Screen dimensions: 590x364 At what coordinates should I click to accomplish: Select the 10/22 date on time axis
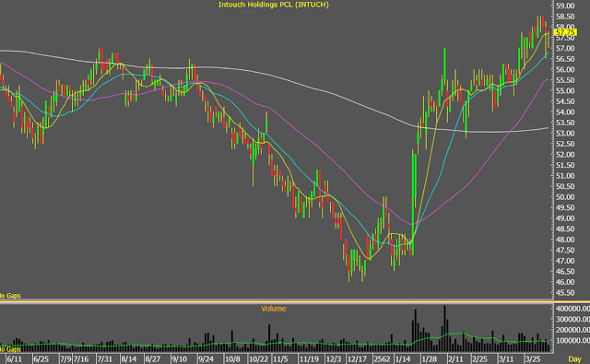[x=259, y=359]
